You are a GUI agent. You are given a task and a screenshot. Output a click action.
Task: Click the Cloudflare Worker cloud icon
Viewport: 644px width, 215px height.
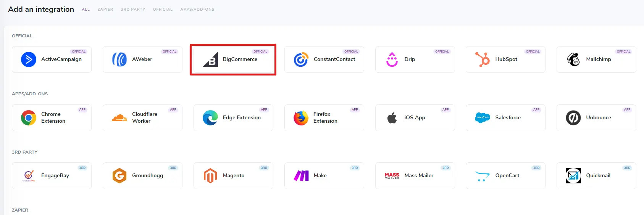(119, 118)
